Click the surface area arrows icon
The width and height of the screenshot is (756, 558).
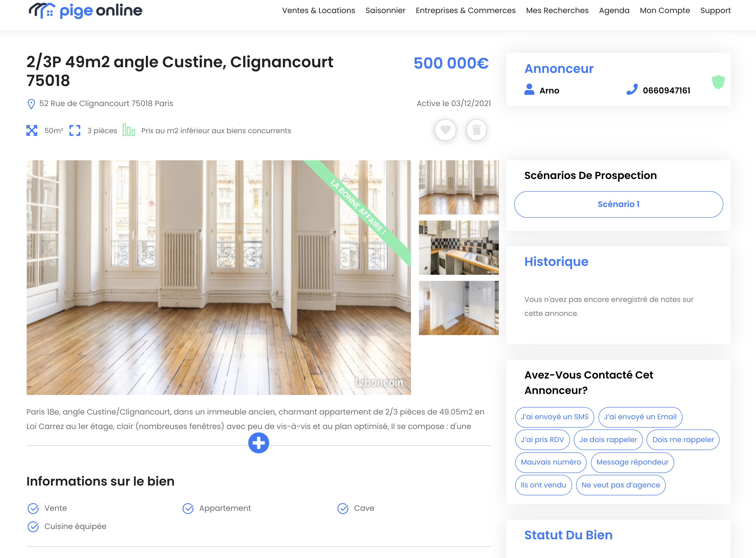(x=32, y=130)
